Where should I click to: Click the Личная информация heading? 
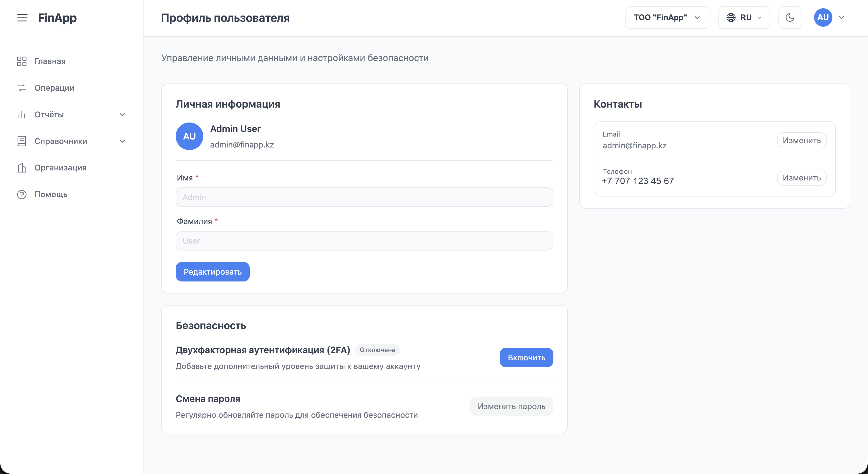(228, 104)
